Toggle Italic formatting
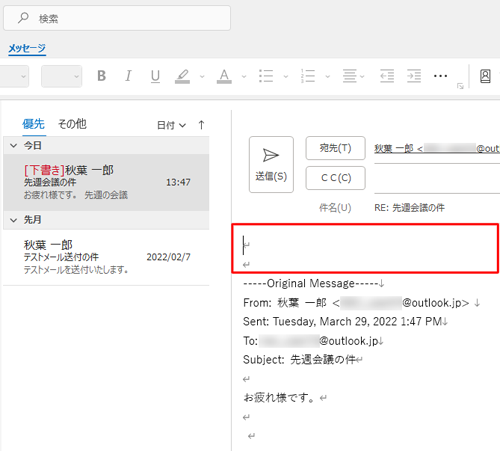The width and height of the screenshot is (500, 451). tap(128, 76)
